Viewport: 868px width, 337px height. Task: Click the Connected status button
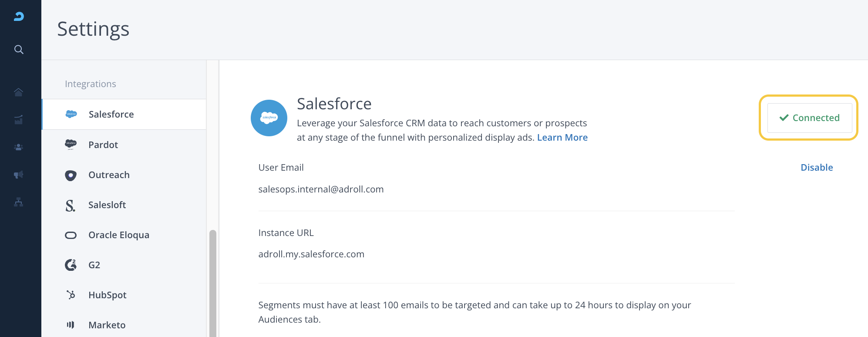pos(809,118)
